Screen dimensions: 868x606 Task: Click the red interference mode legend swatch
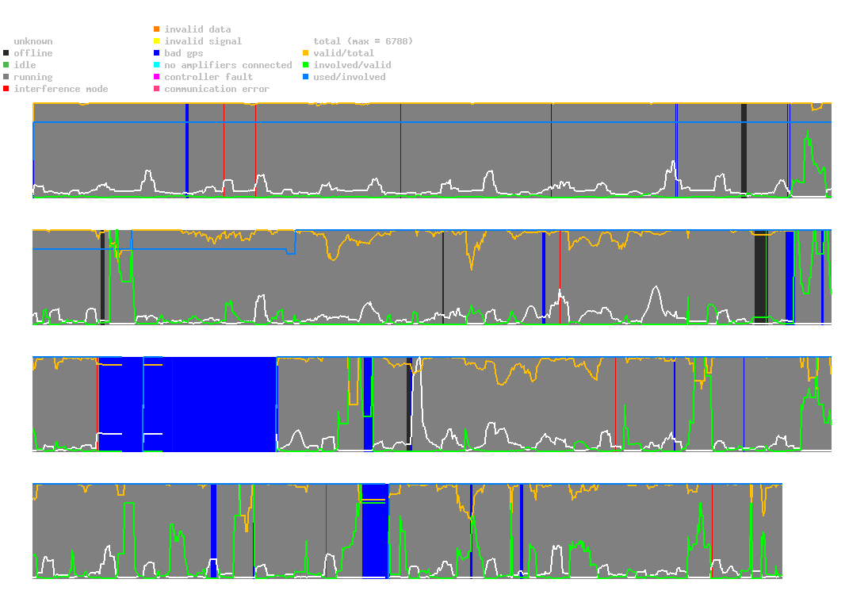coord(6,89)
